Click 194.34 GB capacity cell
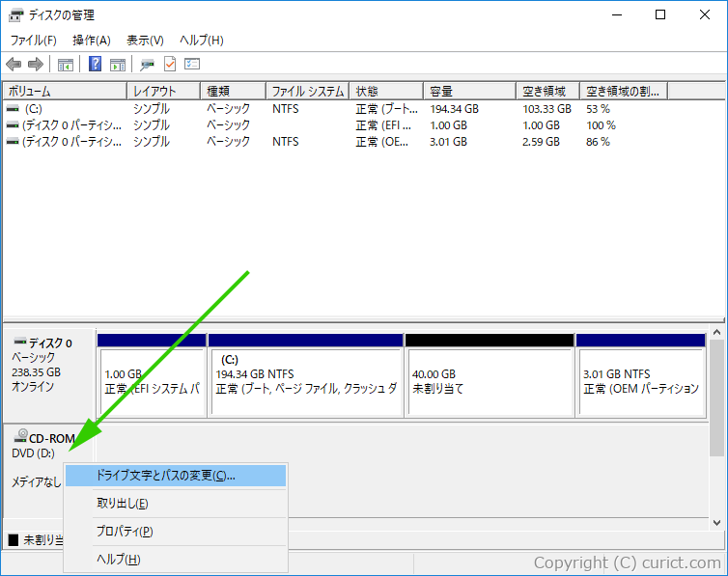This screenshot has height=576, width=728. tap(454, 109)
